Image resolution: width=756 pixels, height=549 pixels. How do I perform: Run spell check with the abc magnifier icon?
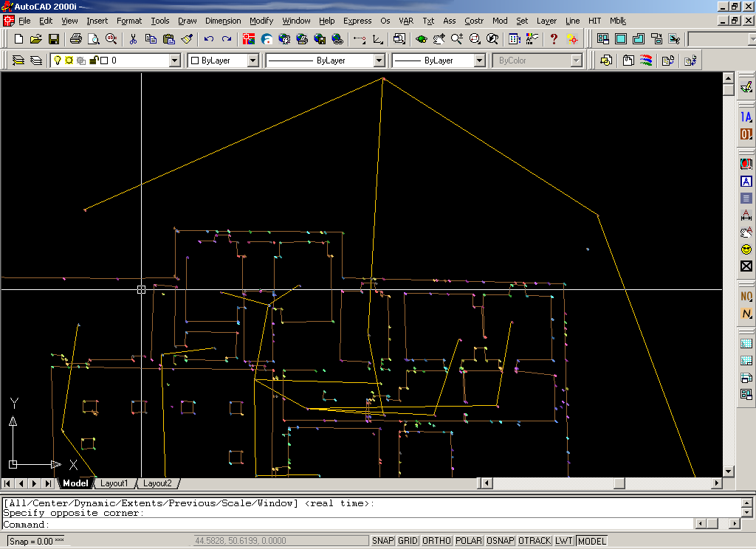tap(111, 39)
